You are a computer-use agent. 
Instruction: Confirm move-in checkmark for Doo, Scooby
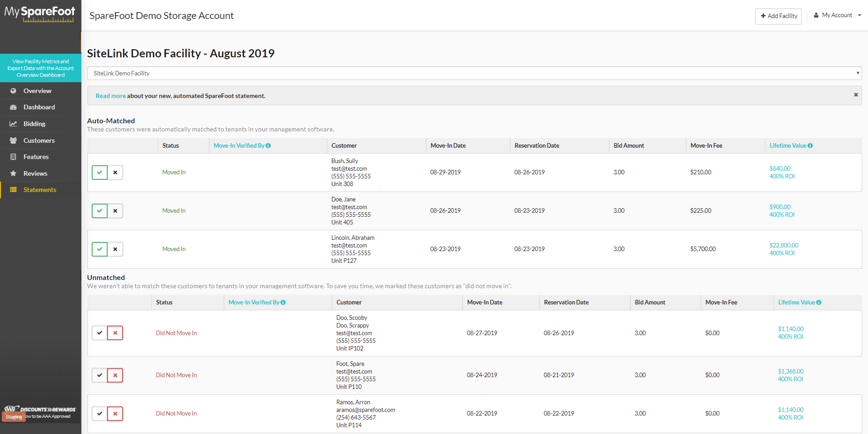[x=99, y=333]
